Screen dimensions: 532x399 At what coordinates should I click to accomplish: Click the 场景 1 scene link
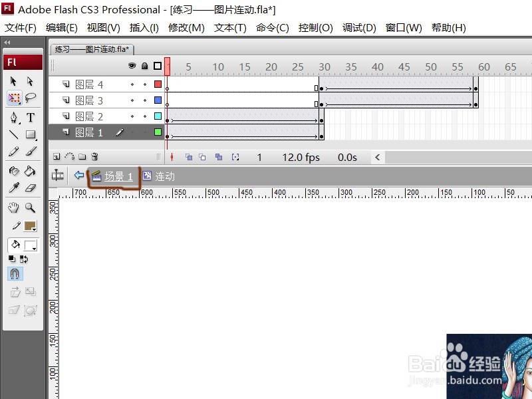(x=118, y=176)
